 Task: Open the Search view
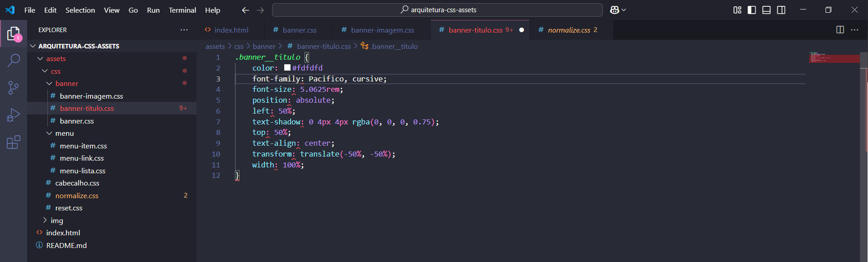(14, 60)
